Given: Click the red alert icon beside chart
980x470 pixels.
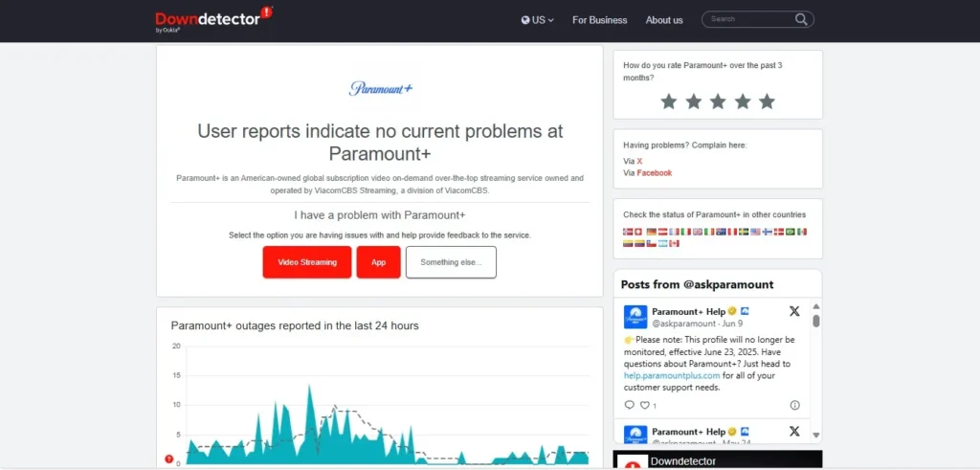Looking at the screenshot, I should coord(169,459).
